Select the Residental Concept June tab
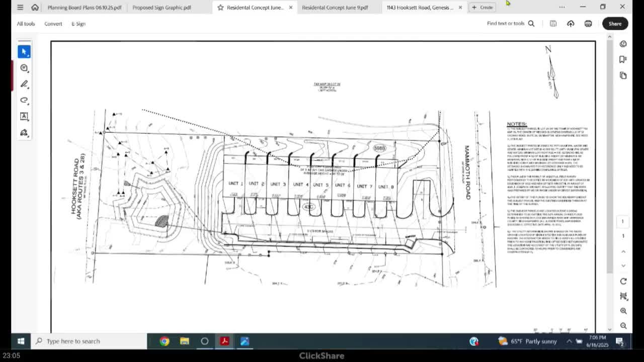Viewport: 644px width, 362px height. (x=255, y=8)
